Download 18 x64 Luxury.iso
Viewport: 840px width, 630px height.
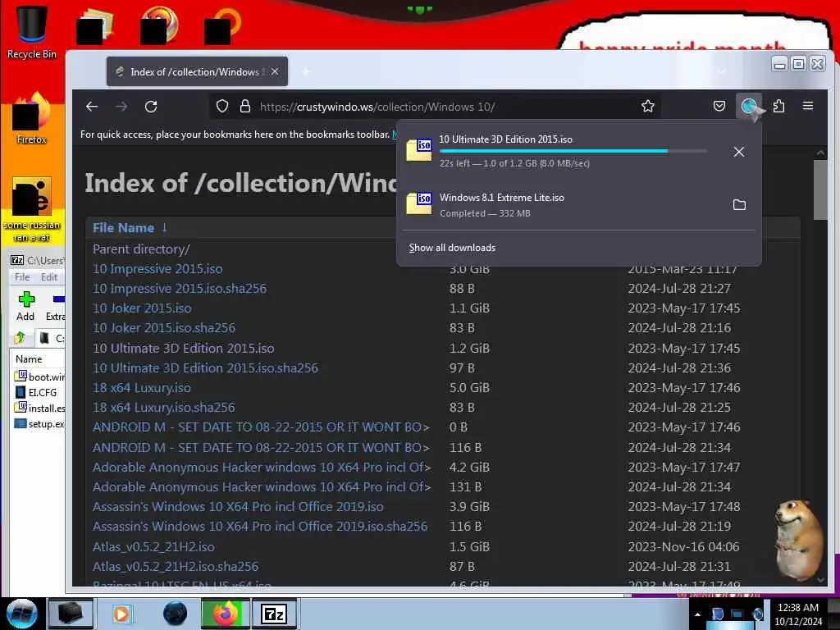click(x=141, y=388)
